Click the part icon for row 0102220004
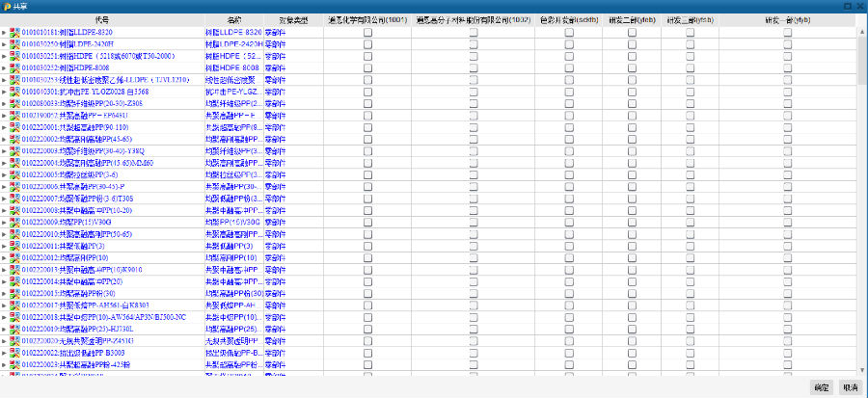 click(14, 163)
